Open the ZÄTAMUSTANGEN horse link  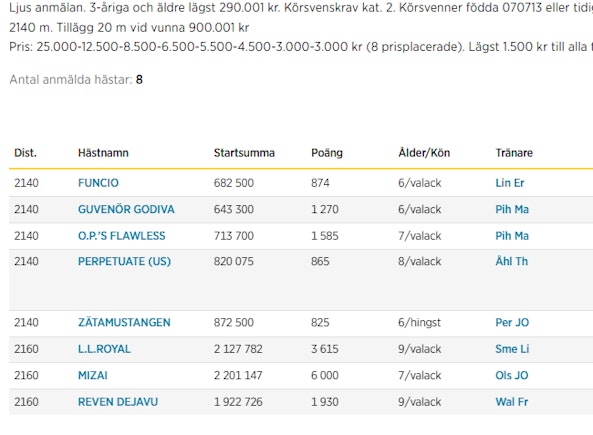124,323
